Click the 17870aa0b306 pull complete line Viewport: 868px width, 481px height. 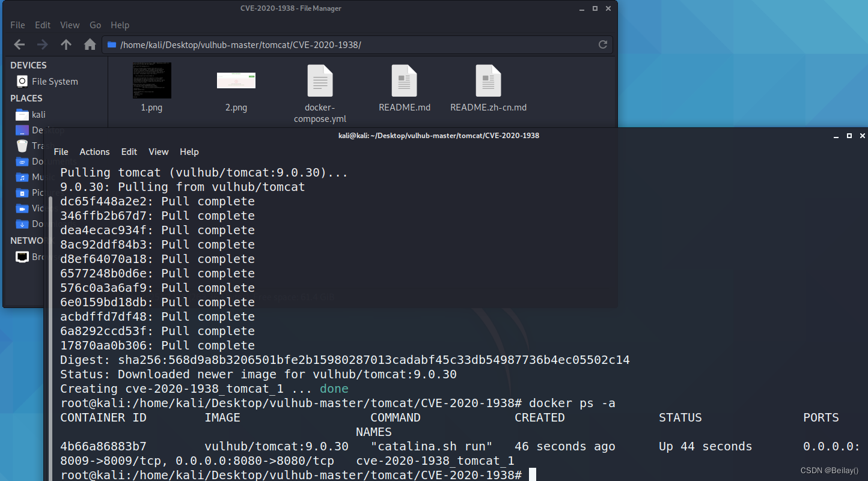157,345
